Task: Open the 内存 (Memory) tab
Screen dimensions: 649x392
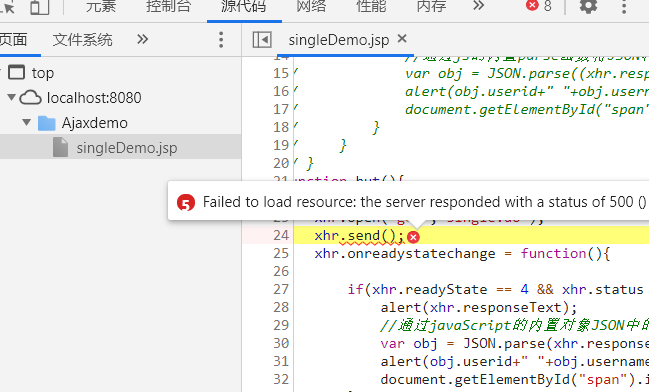Action: pos(431,6)
